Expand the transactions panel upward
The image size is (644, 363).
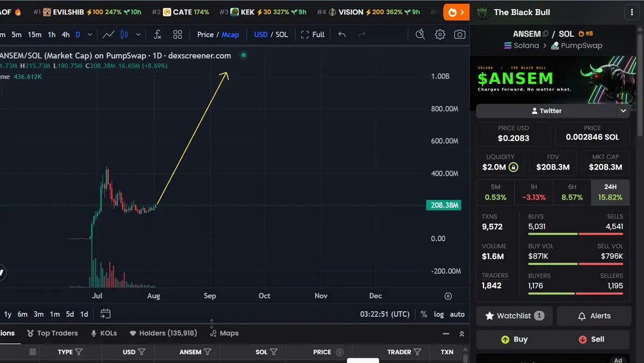(x=461, y=334)
